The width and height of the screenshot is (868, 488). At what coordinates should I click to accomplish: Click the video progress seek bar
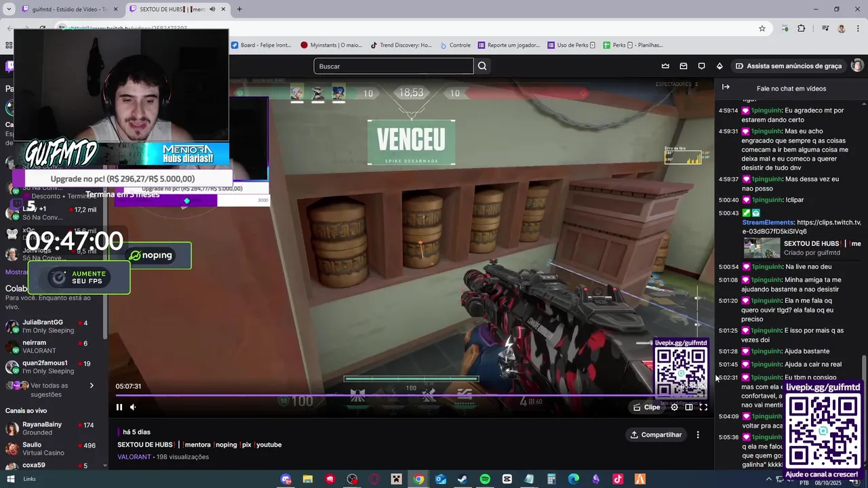click(x=410, y=394)
